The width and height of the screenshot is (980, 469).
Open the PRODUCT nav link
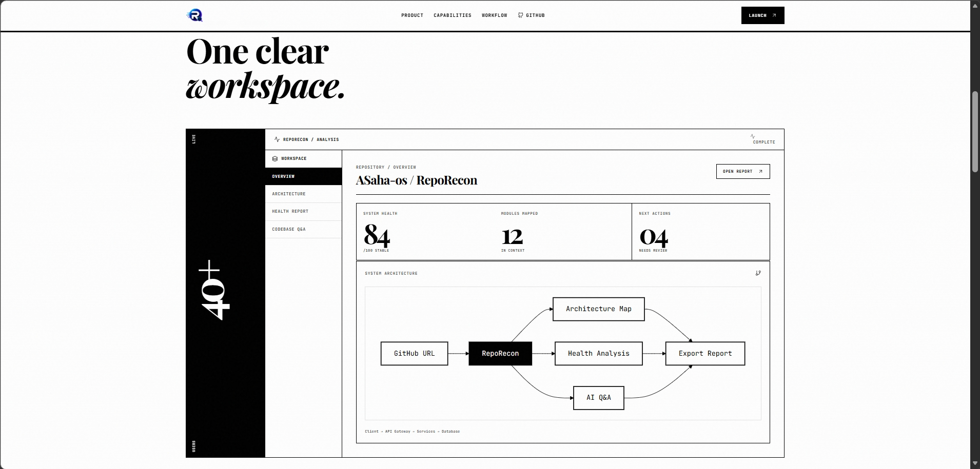[412, 15]
